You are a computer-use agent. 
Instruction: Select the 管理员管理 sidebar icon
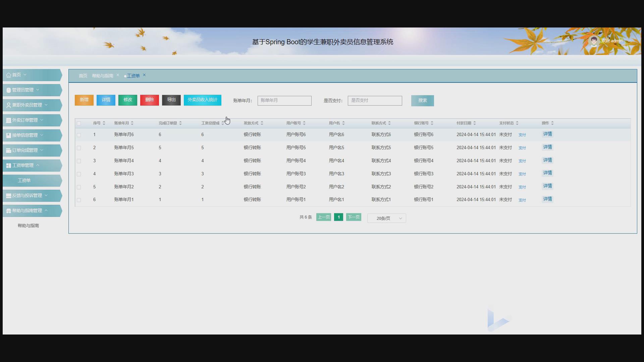(x=8, y=90)
